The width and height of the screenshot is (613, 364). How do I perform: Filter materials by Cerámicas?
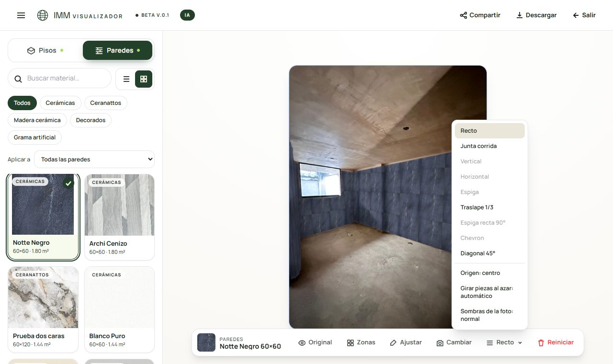click(60, 103)
